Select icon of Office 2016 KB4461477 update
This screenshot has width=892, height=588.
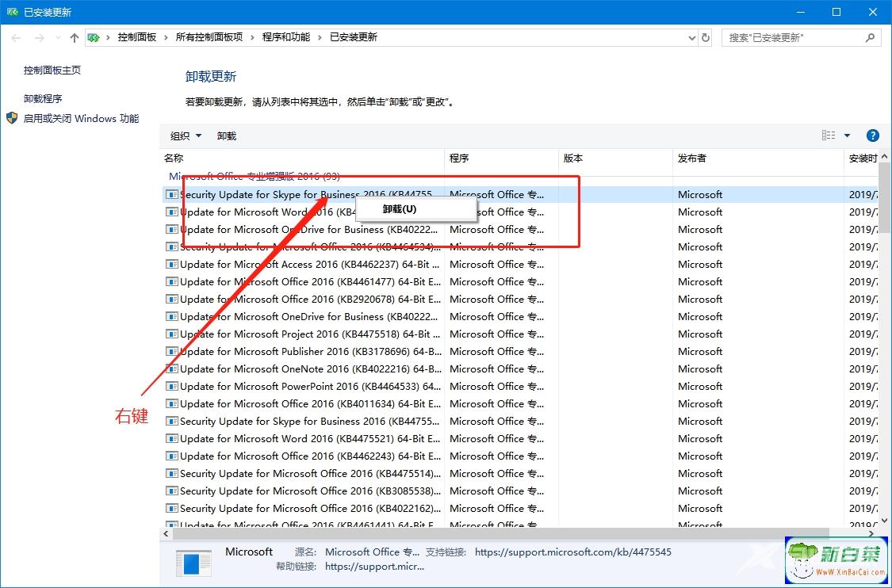click(171, 281)
